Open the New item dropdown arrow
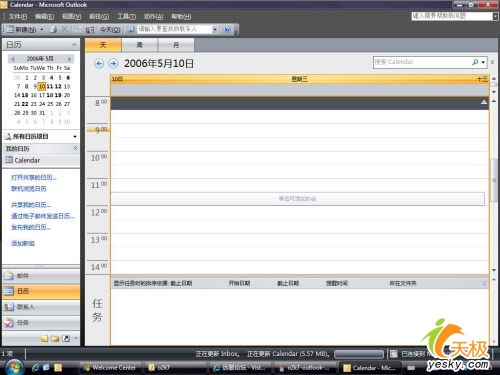The image size is (500, 375). tap(42, 30)
